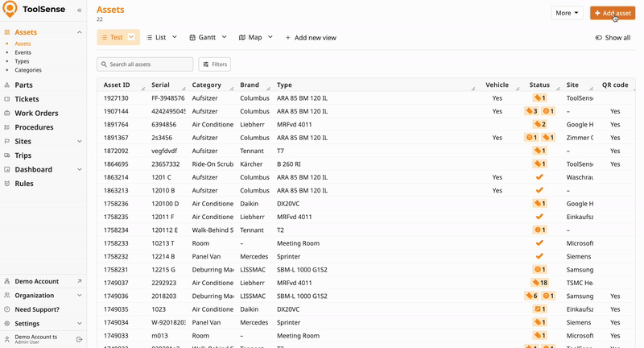Open Categories in sidebar submenu

click(x=28, y=70)
